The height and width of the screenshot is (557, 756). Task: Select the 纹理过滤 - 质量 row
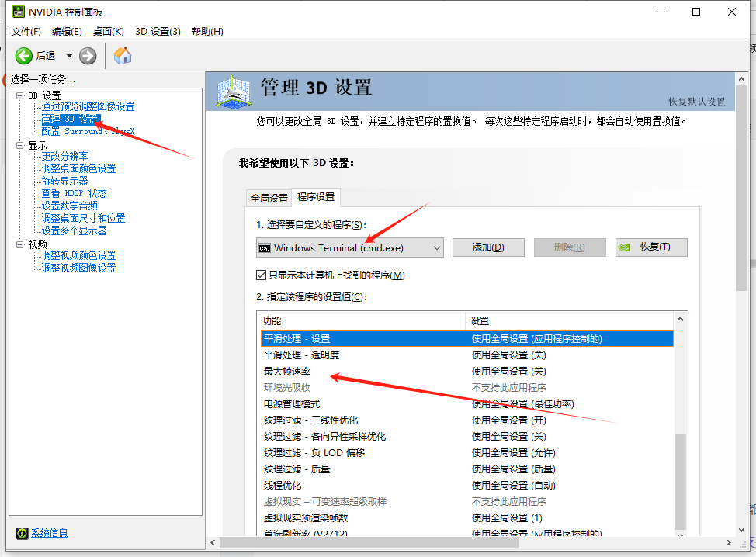click(466, 469)
